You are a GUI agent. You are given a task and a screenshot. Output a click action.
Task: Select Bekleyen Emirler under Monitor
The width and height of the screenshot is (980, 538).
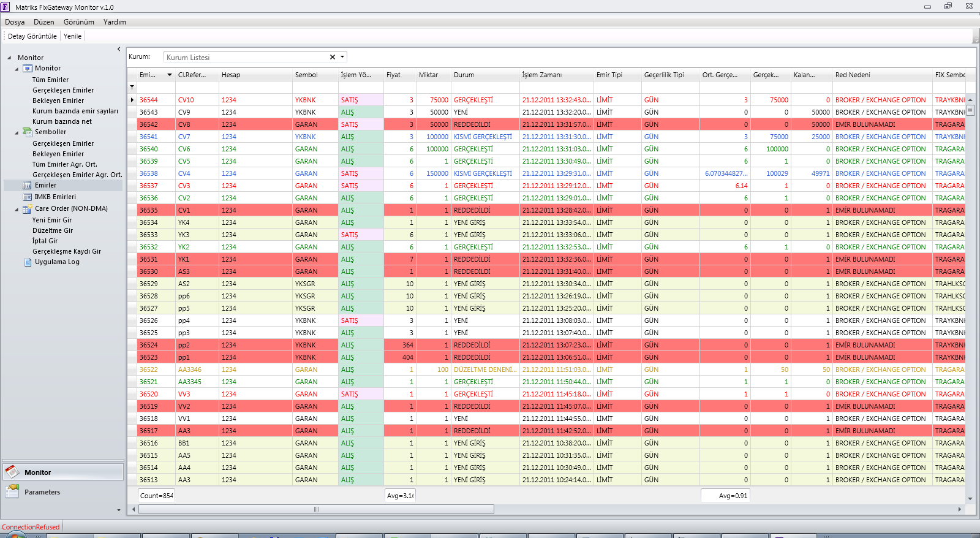pos(58,100)
